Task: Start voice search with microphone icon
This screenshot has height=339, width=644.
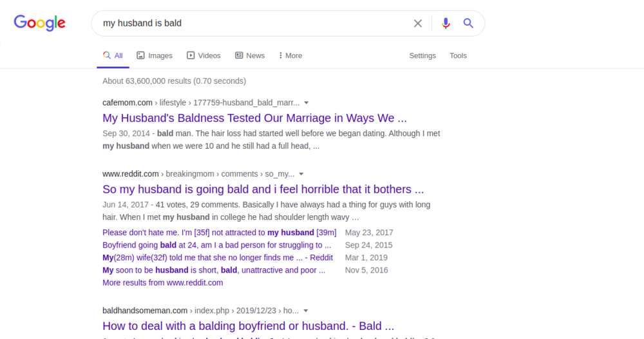Action: [x=446, y=23]
